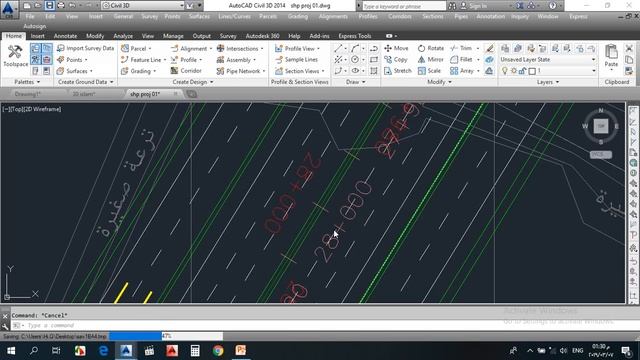Close the shp proj 01 drawing tab
The height and width of the screenshot is (360, 640).
176,94
